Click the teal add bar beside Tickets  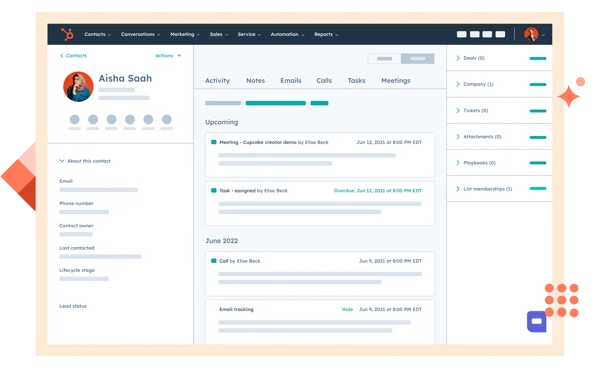[x=538, y=111]
